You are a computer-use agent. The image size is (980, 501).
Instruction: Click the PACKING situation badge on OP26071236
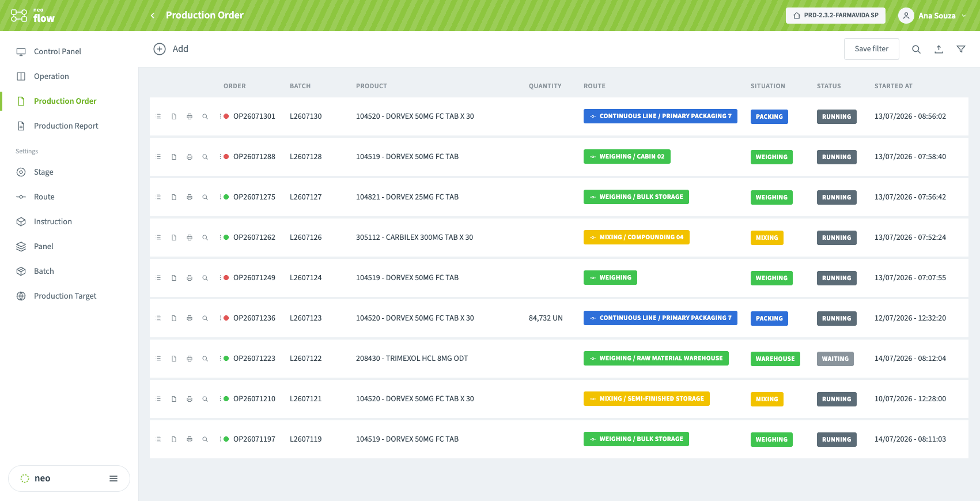769,318
